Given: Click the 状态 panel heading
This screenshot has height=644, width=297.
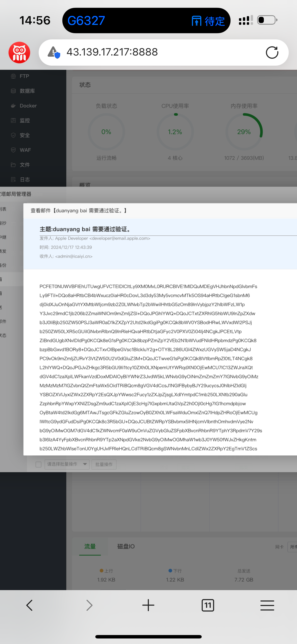Looking at the screenshot, I should tap(85, 85).
